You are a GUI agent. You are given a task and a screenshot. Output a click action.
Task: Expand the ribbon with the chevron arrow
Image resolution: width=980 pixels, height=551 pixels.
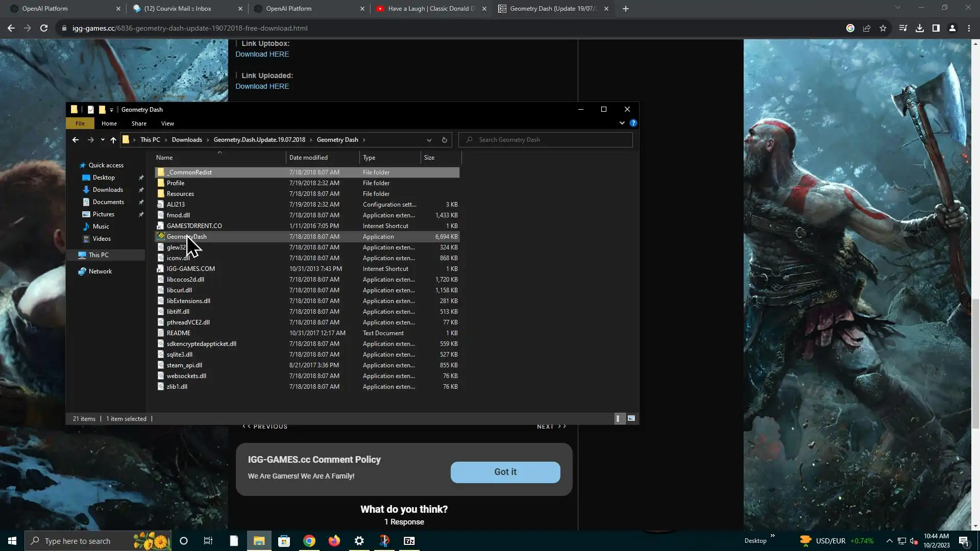click(x=622, y=123)
